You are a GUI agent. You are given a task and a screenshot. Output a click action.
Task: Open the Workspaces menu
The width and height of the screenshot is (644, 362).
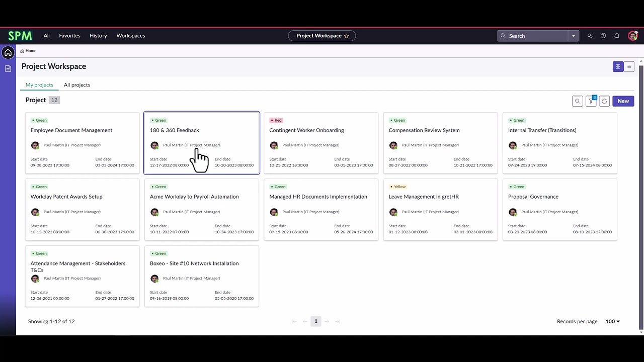click(x=130, y=36)
